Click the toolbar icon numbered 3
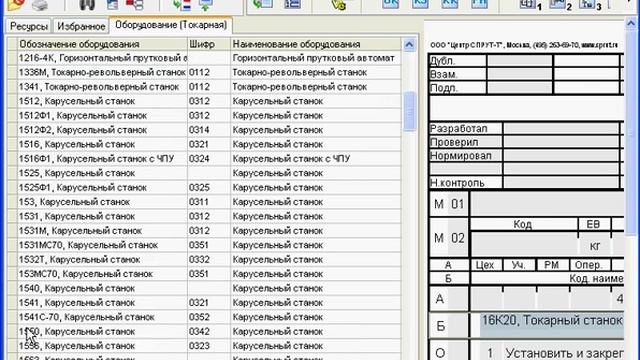This screenshot has width=640, height=360. coord(590,4)
